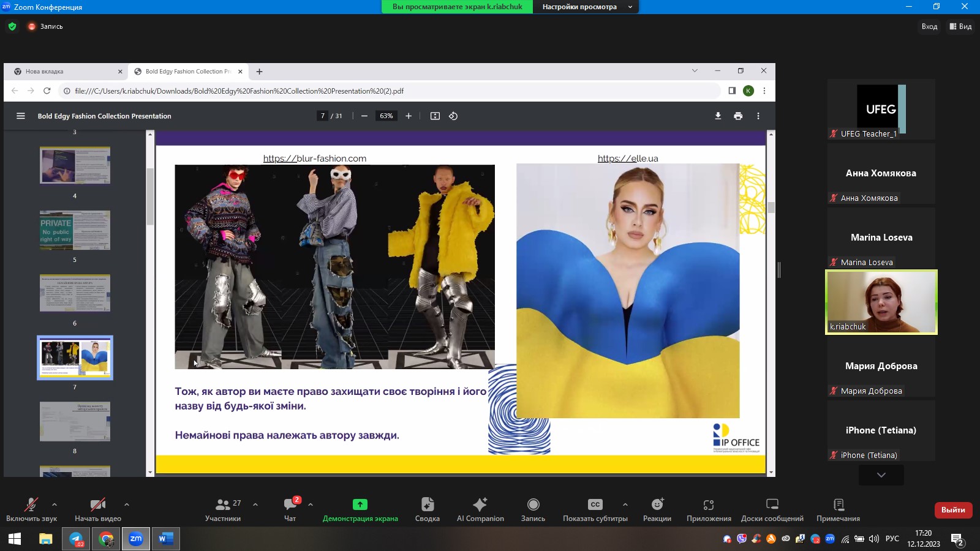Image resolution: width=980 pixels, height=551 pixels.
Task: Open Chrome three-dot menu
Action: (764, 91)
